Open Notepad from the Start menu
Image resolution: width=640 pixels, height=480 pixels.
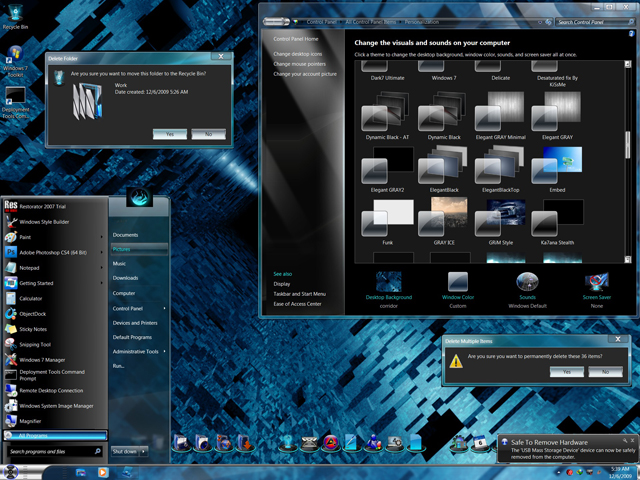55,268
